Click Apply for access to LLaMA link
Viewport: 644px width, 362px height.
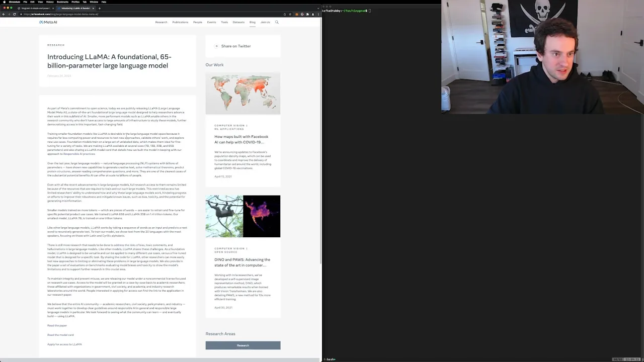[x=64, y=344]
